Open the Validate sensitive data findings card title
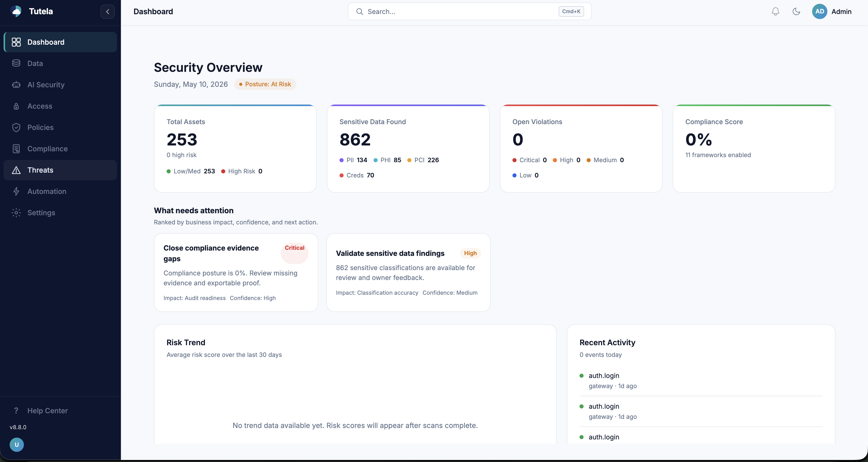 390,253
